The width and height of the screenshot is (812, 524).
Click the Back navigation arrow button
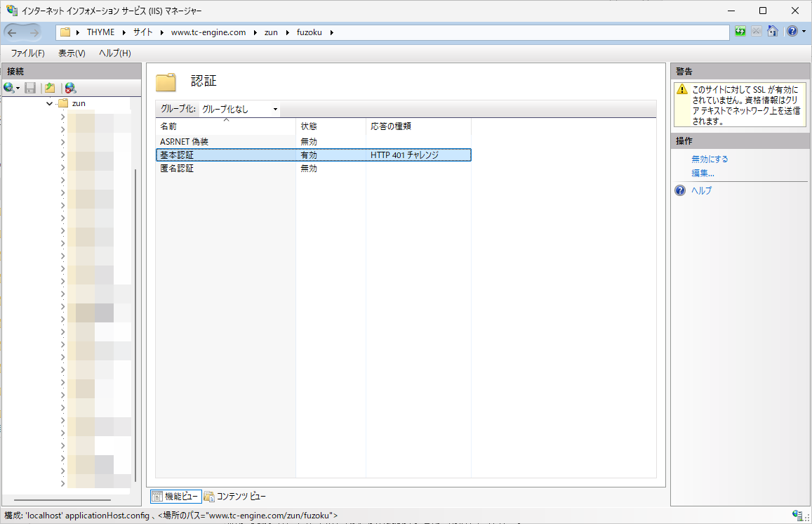pos(13,32)
